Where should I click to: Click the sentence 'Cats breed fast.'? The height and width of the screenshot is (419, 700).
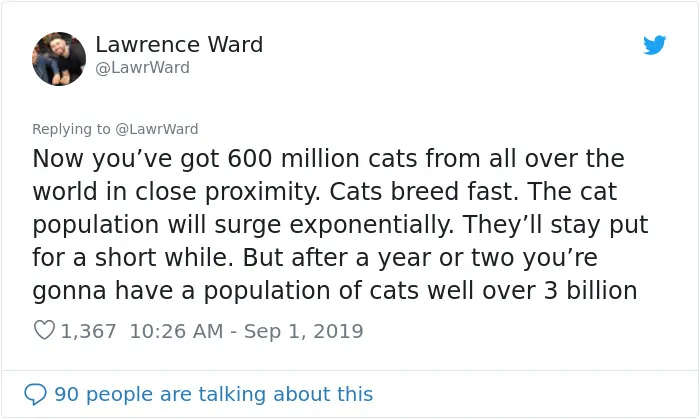pyautogui.click(x=424, y=191)
